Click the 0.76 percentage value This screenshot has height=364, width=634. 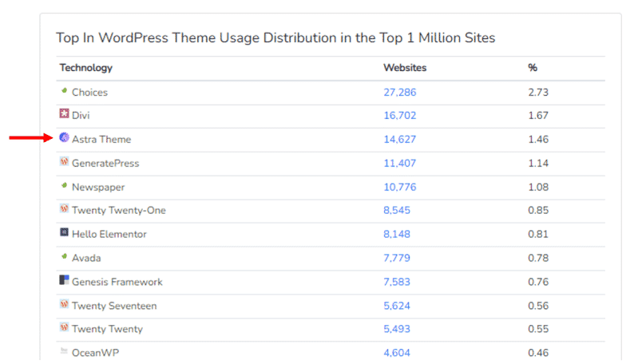538,282
